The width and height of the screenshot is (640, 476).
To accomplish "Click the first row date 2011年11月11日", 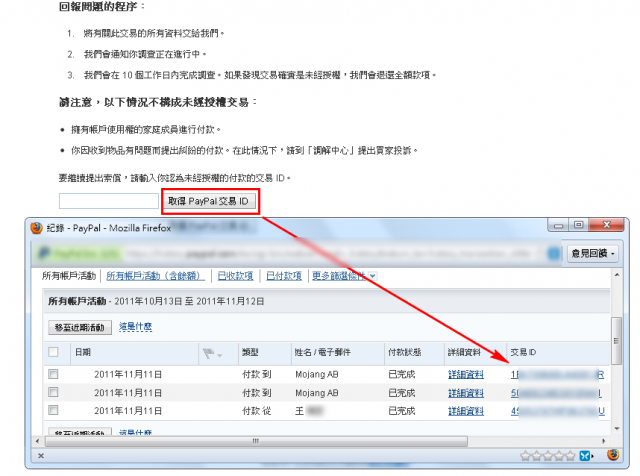I will pos(128,375).
